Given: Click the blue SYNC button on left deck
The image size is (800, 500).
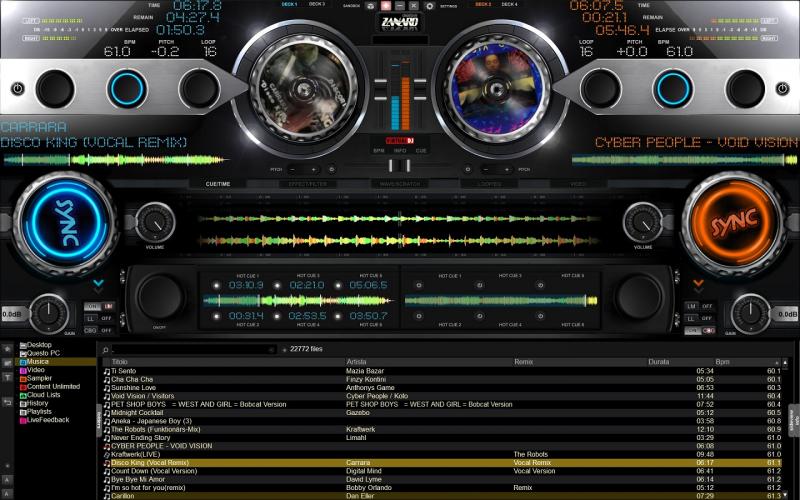Looking at the screenshot, I should [65, 223].
